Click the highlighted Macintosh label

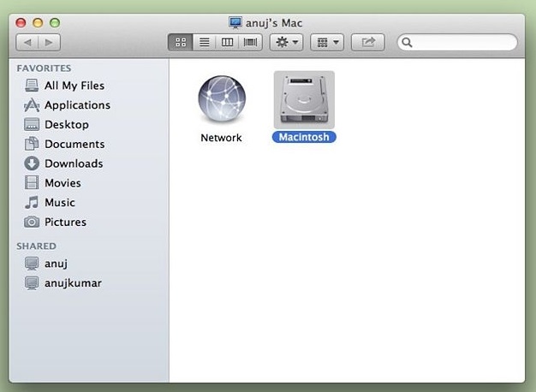304,137
